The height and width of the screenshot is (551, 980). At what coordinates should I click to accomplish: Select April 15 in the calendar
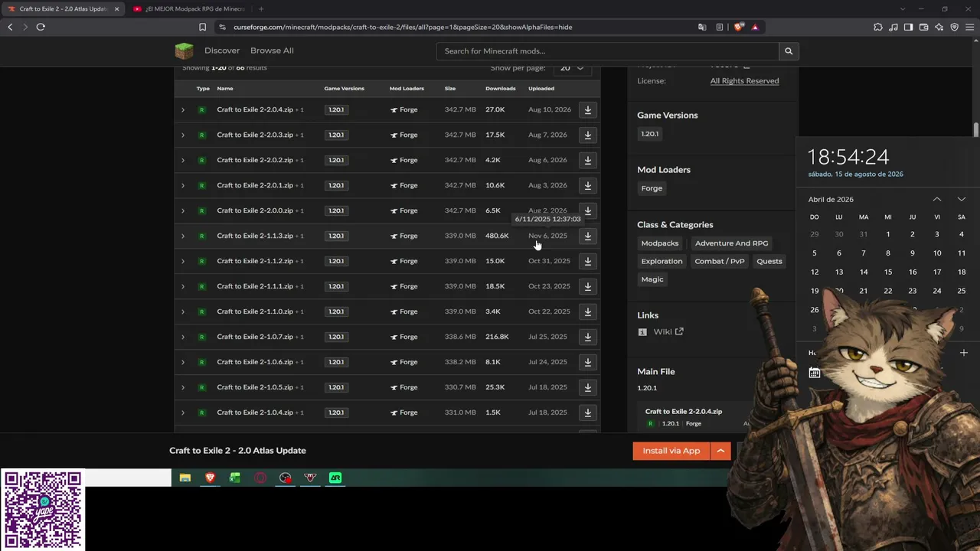pyautogui.click(x=888, y=272)
